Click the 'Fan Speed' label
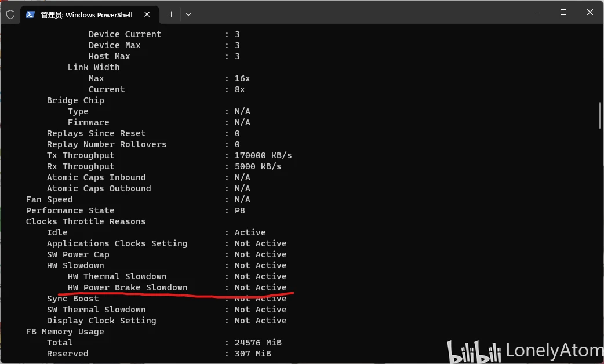 click(x=49, y=200)
